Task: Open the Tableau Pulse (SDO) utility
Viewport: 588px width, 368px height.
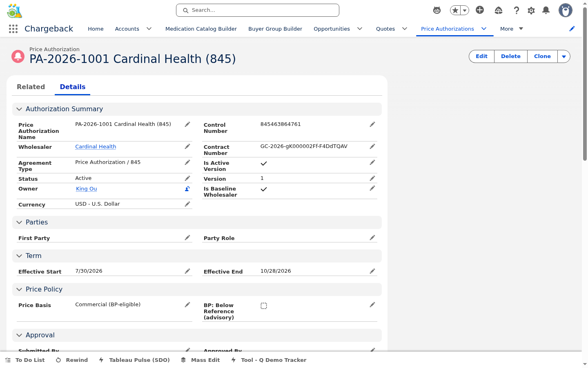Action: 134,360
